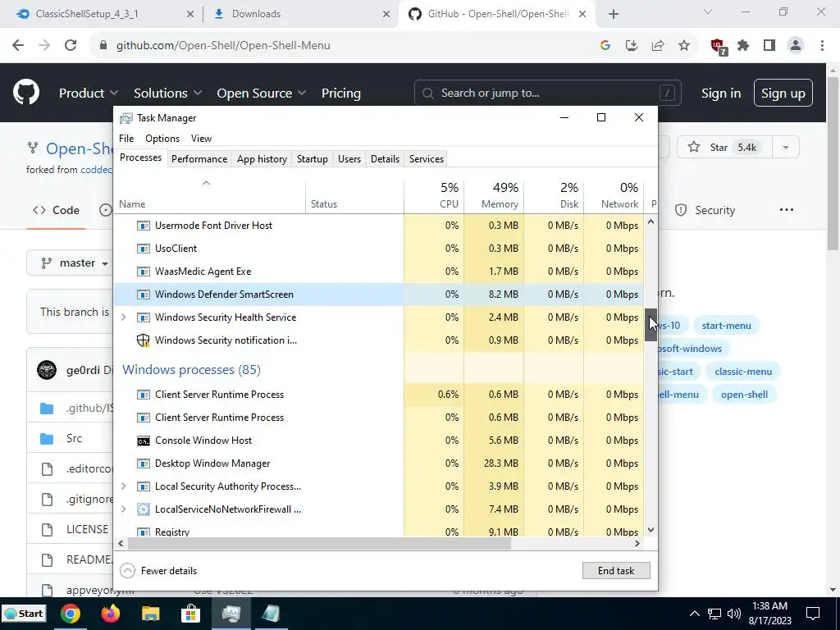The image size is (840, 630).
Task: Open Chrome from the taskbar
Action: [71, 614]
